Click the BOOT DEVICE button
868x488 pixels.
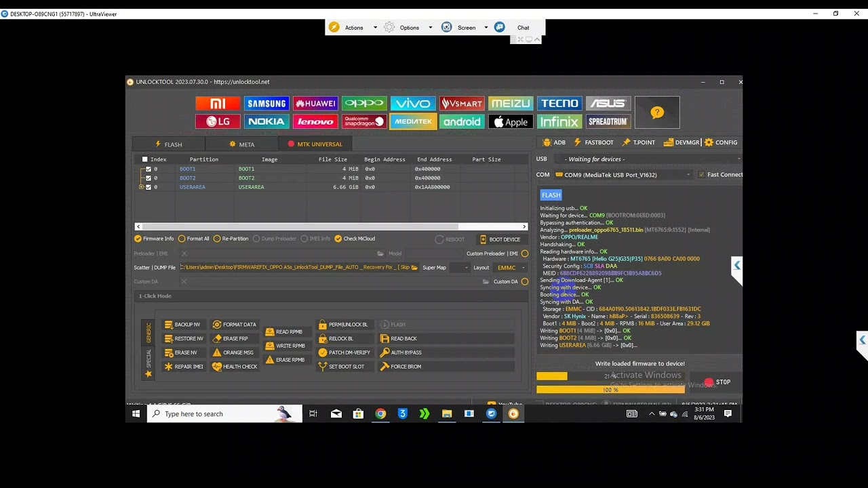coord(500,239)
